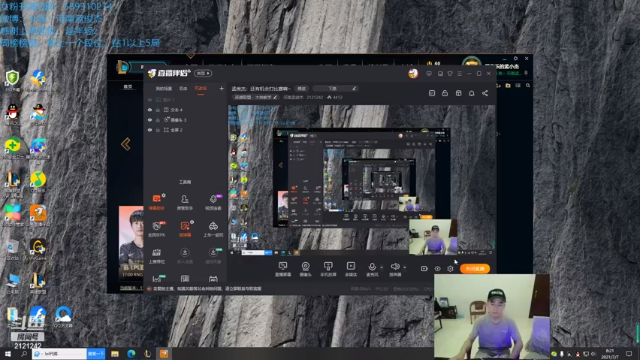Expand the microphone options arrow
Viewport: 640px width, 360px height.
point(382,268)
